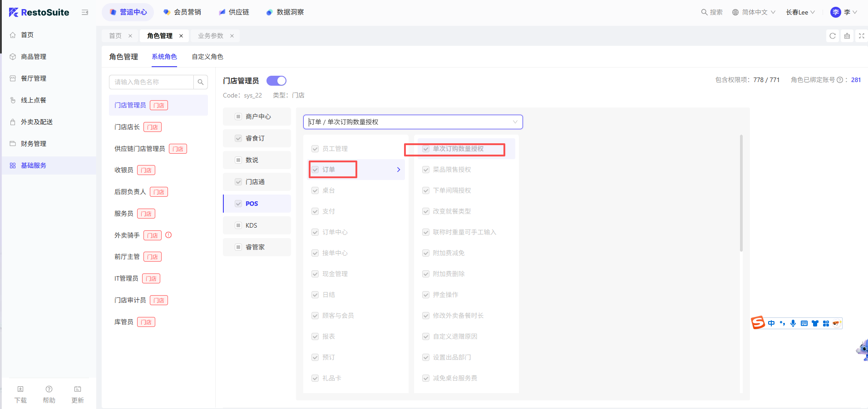Open the 订单 / 单次订购数量授权 dropdown

[413, 122]
